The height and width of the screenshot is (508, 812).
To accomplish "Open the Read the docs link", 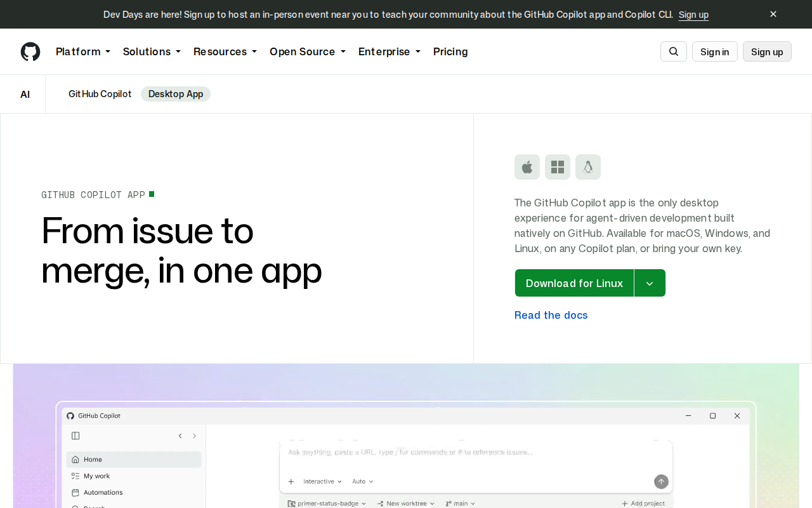I will 551,315.
